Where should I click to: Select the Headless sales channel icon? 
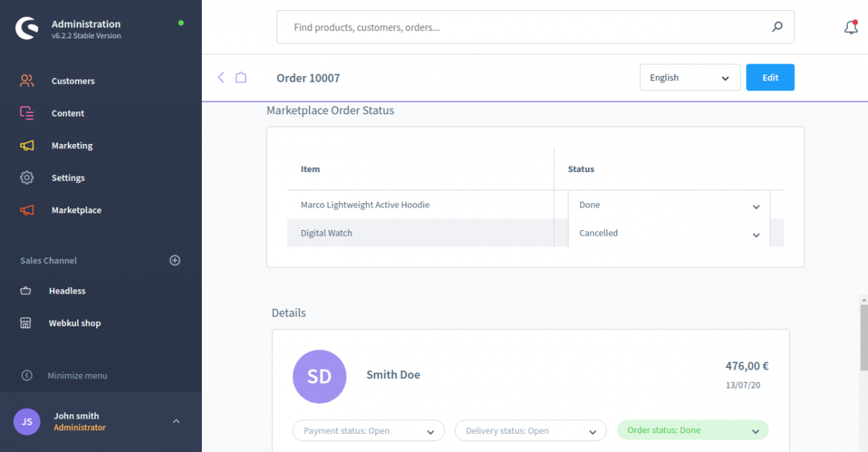tap(27, 291)
